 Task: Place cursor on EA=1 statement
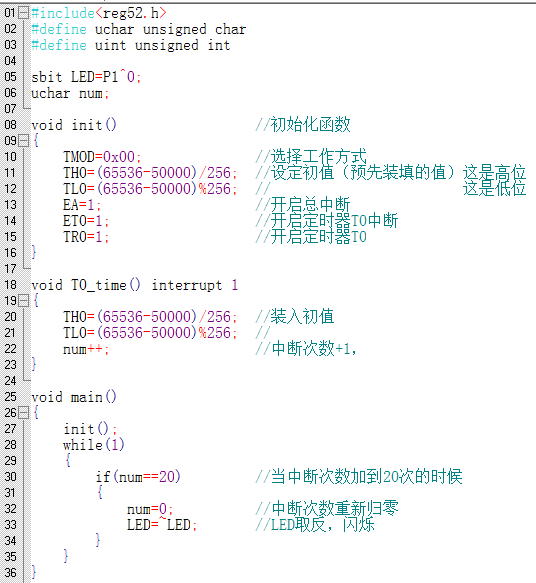82,205
